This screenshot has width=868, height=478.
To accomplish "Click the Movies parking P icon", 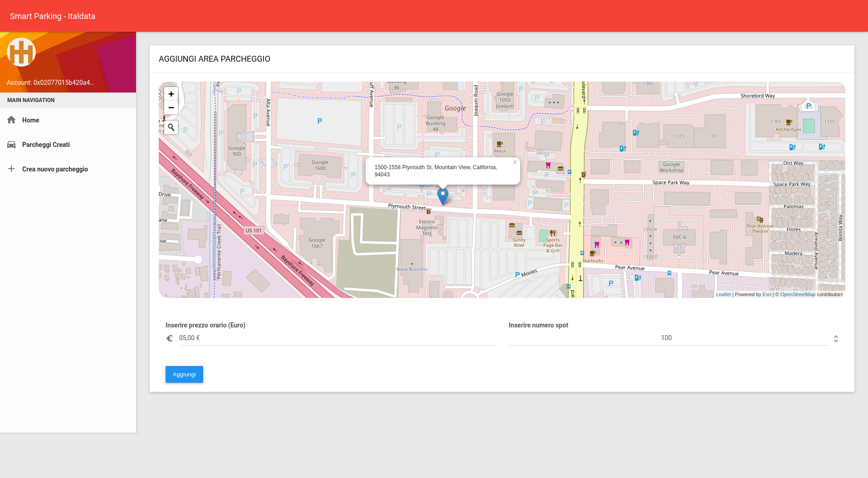I will pyautogui.click(x=517, y=275).
